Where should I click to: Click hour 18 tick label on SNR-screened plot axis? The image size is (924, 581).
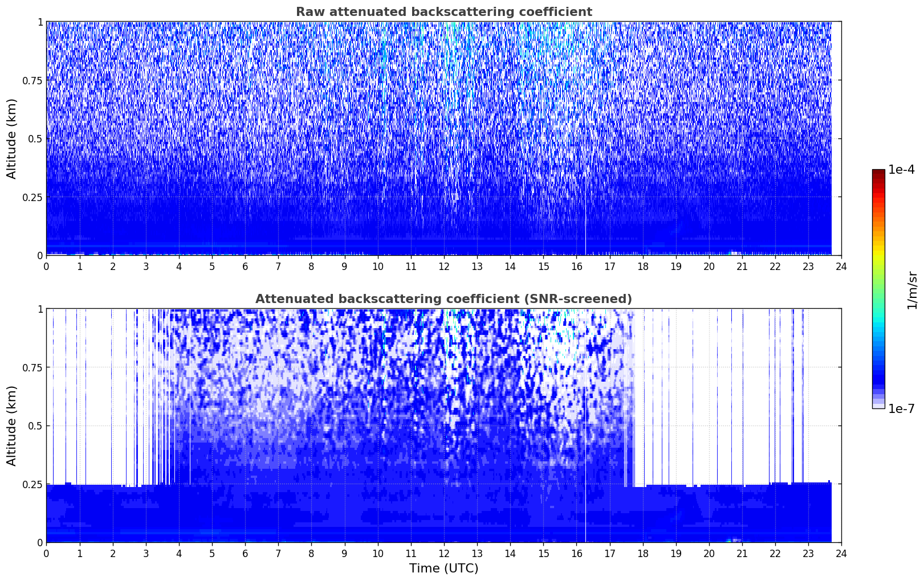[642, 553]
